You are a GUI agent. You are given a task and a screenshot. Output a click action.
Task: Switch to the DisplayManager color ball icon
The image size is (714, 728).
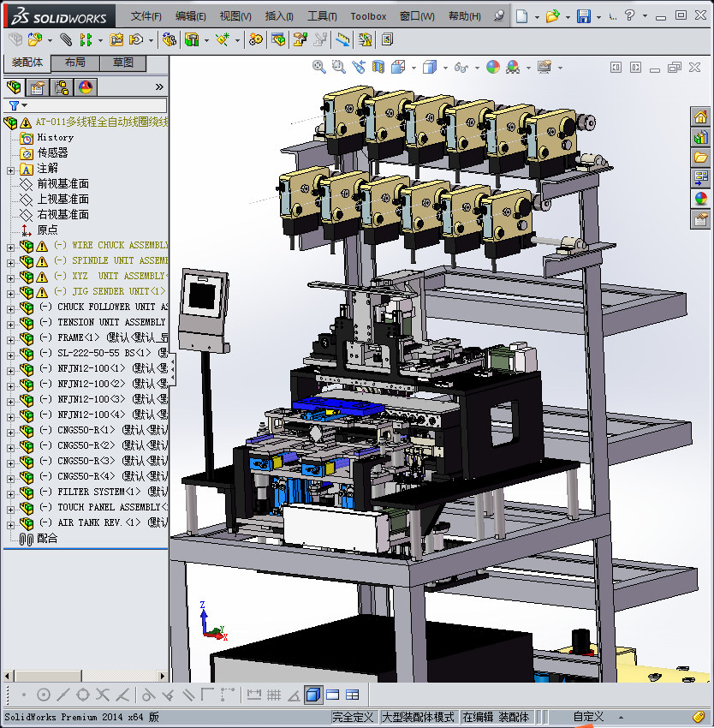click(x=85, y=87)
